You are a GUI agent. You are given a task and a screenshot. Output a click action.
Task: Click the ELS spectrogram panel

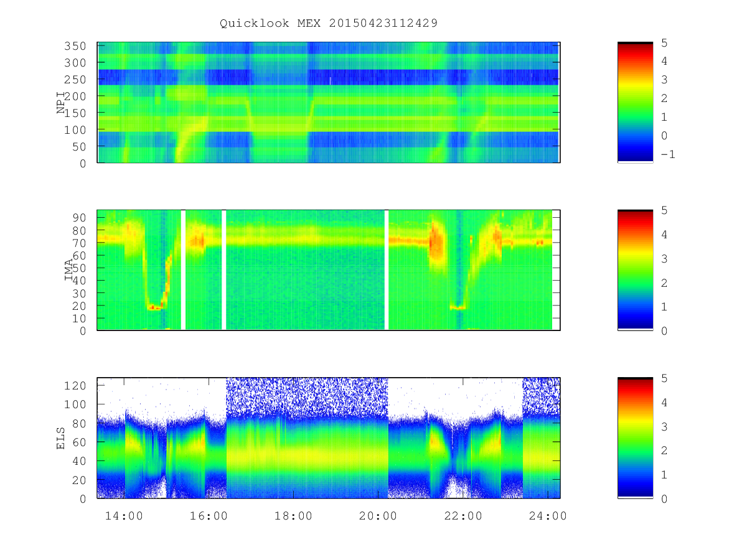point(329,438)
